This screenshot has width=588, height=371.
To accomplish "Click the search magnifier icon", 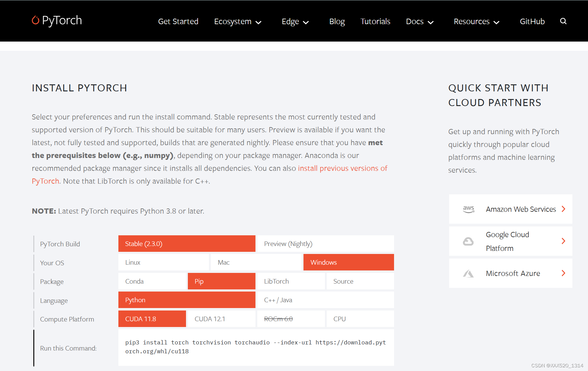I will pos(563,21).
